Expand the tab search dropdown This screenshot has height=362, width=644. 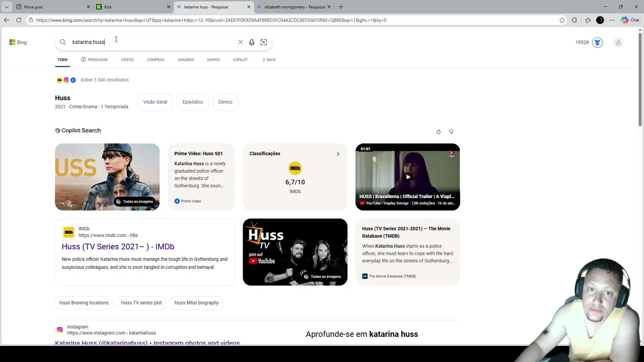pos(7,7)
